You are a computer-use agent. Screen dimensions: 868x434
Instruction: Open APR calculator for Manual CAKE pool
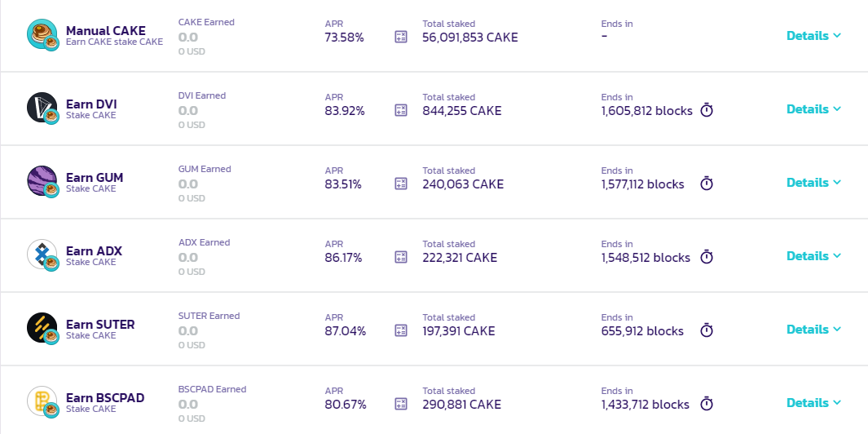(x=401, y=38)
